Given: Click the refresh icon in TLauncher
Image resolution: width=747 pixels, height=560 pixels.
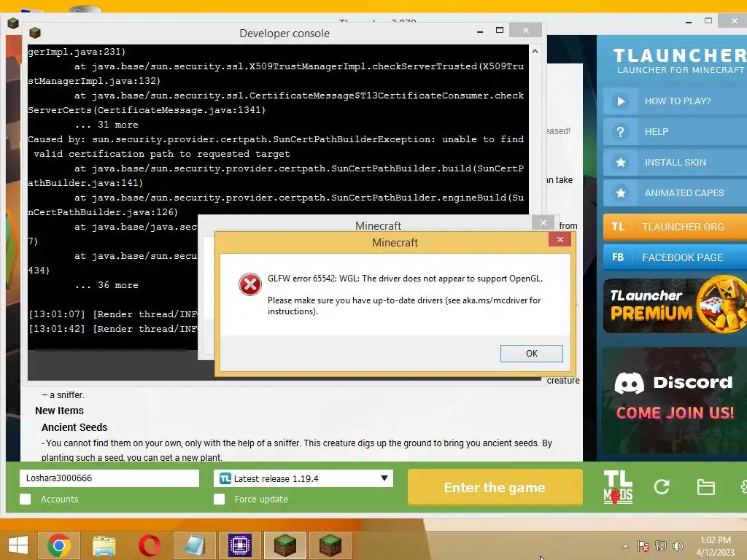Looking at the screenshot, I should (x=662, y=486).
